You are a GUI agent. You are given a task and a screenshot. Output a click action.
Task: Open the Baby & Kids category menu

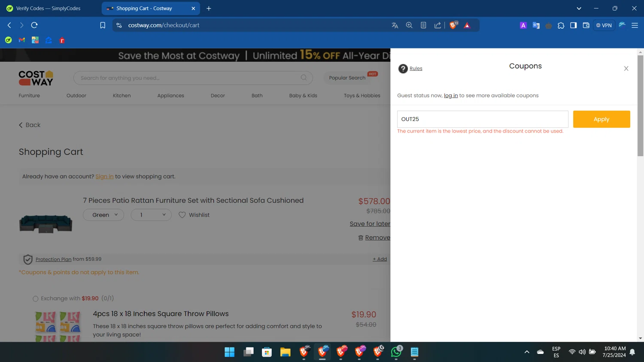[x=303, y=96]
